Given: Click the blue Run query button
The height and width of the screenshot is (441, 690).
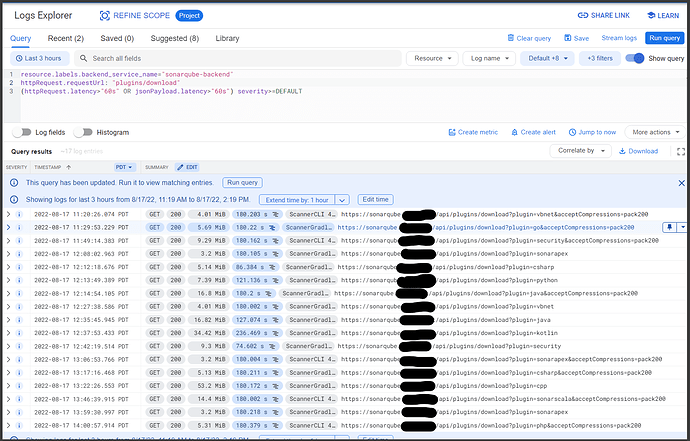Looking at the screenshot, I should (665, 38).
